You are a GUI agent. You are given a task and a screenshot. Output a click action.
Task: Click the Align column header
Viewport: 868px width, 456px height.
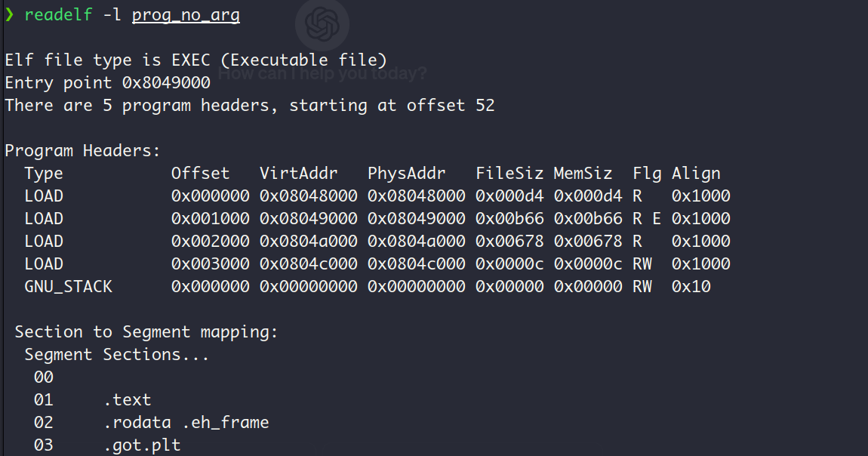pos(696,174)
